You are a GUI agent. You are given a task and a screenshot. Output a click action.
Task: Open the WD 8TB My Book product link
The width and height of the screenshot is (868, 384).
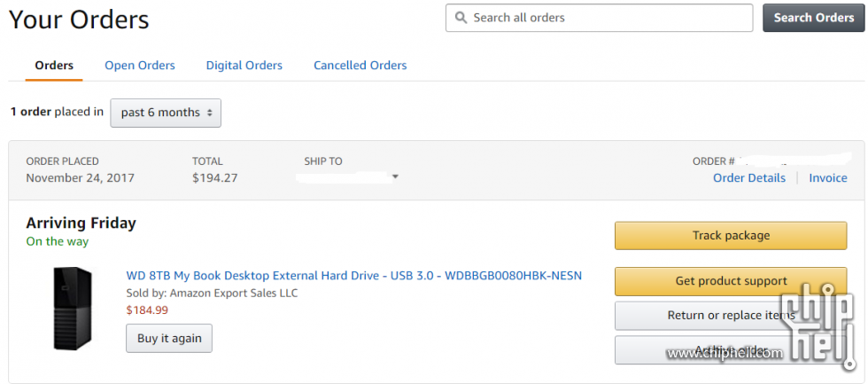(353, 276)
